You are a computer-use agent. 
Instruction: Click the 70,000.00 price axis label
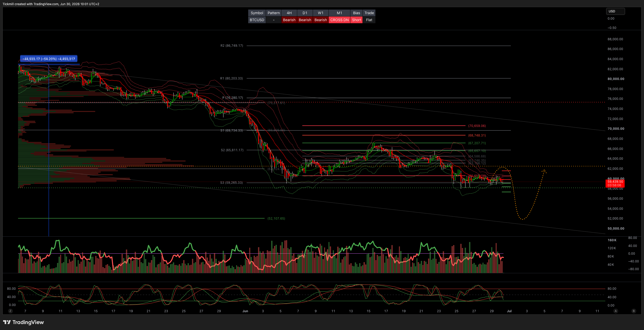(616, 129)
